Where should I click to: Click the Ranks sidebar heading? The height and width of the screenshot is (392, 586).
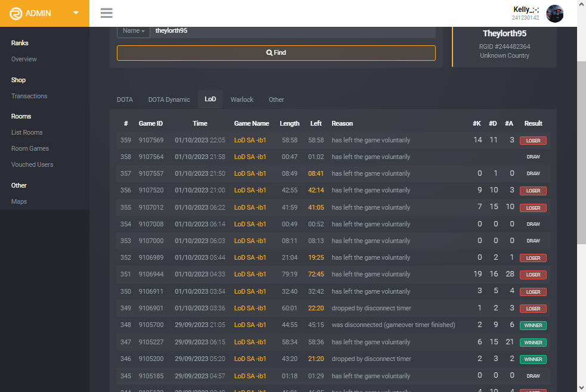(x=20, y=43)
